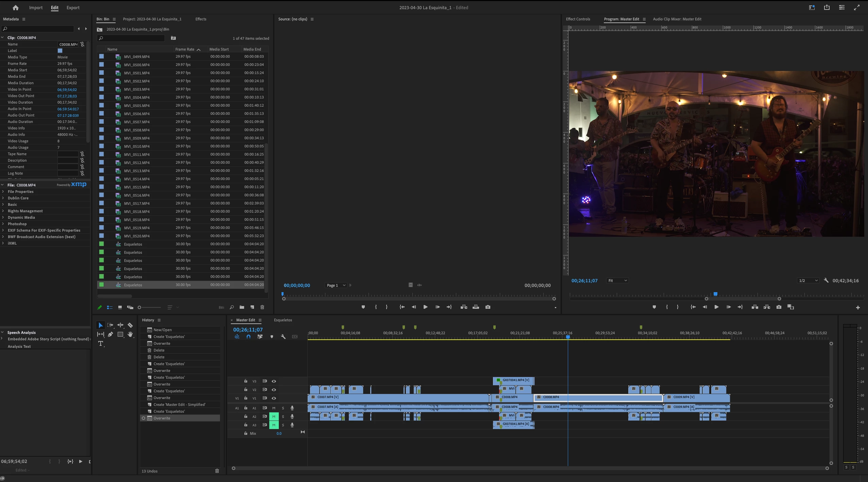This screenshot has width=868, height=482.
Task: Toggle V2 track output eye
Action: [x=274, y=390]
